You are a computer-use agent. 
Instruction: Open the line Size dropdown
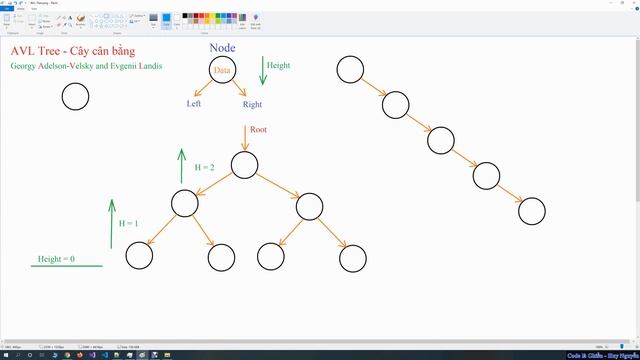[x=153, y=20]
